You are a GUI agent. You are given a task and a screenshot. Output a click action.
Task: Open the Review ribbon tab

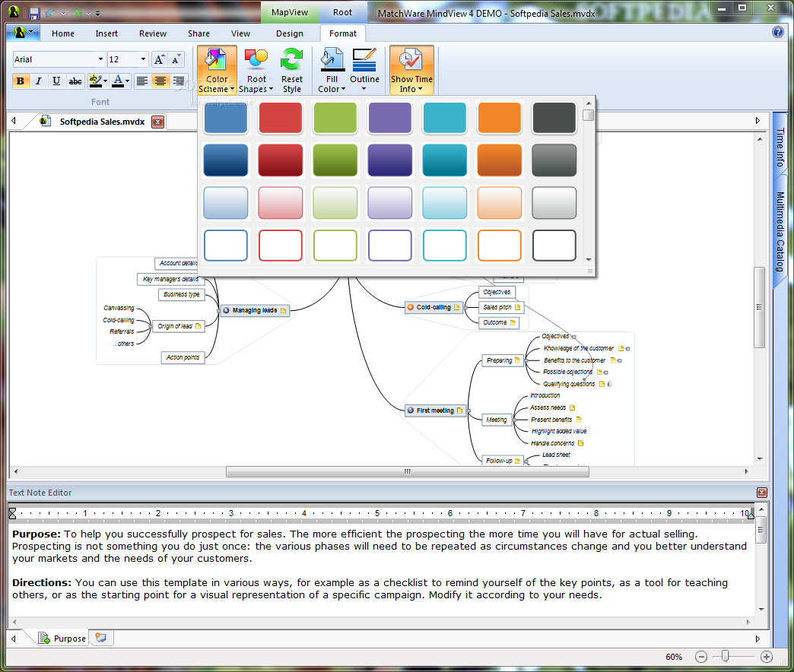[x=152, y=33]
